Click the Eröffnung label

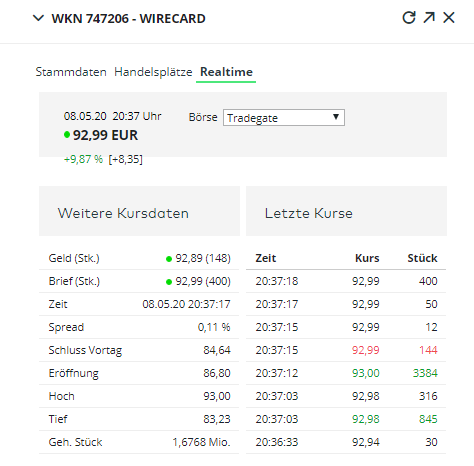[73, 373]
